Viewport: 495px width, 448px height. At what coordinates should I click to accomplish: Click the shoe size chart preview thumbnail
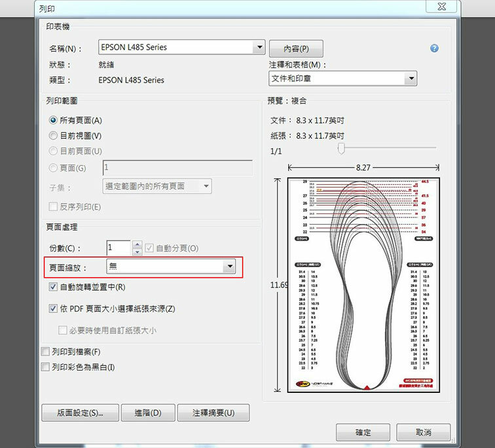363,286
